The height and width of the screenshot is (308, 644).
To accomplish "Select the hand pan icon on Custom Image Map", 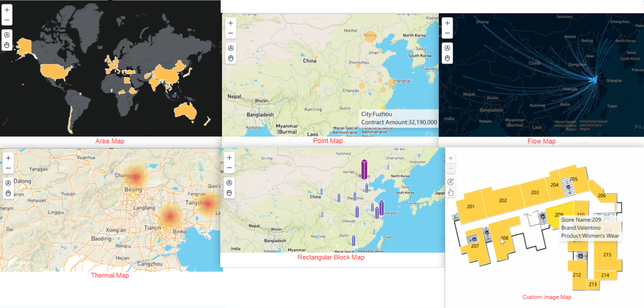I will [x=450, y=192].
